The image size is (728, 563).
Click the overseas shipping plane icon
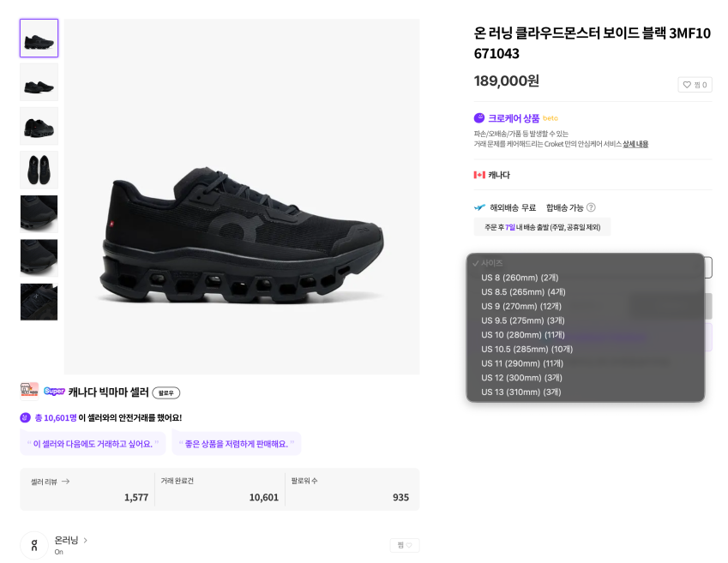[480, 207]
